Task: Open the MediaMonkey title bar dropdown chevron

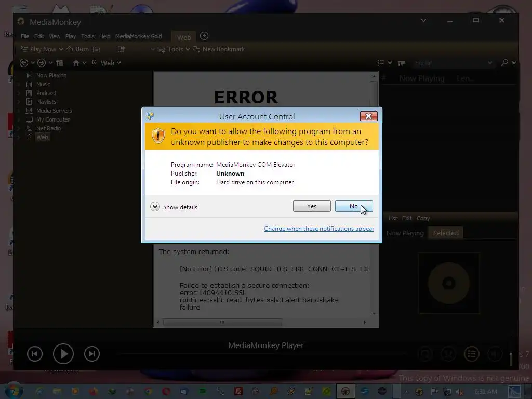Action: (423, 21)
